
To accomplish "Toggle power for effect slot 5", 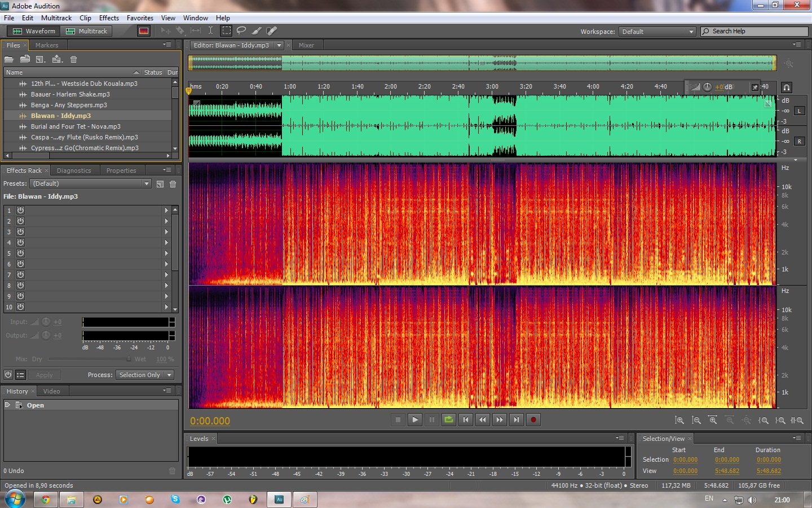I will point(20,253).
